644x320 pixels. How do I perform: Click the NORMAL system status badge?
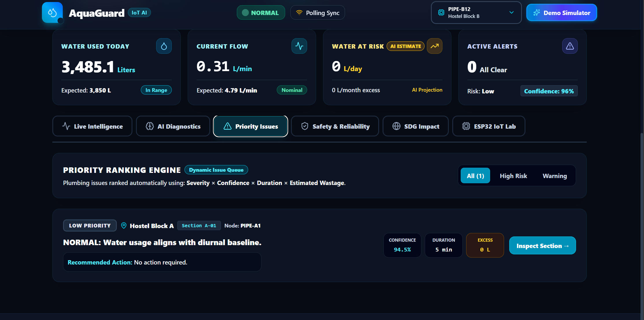pyautogui.click(x=261, y=13)
